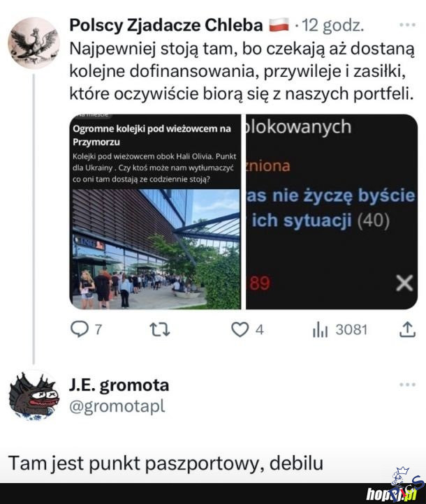Image resolution: width=426 pixels, height=504 pixels.
Task: Click the 3081 views count
Action: pyautogui.click(x=351, y=329)
